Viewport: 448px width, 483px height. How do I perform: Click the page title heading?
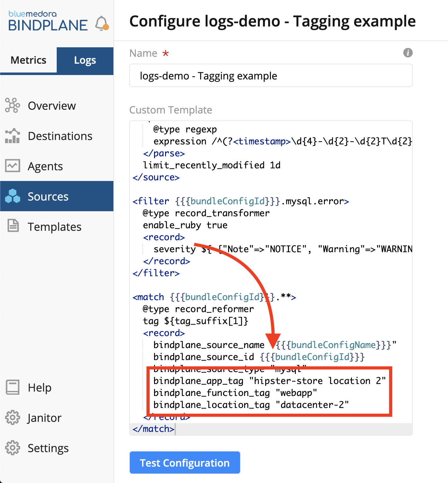273,21
